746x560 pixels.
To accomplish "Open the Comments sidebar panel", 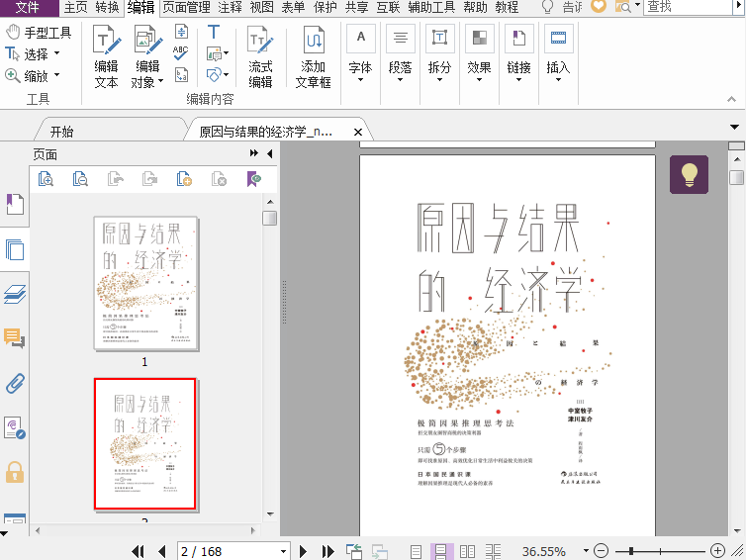I will (x=15, y=338).
